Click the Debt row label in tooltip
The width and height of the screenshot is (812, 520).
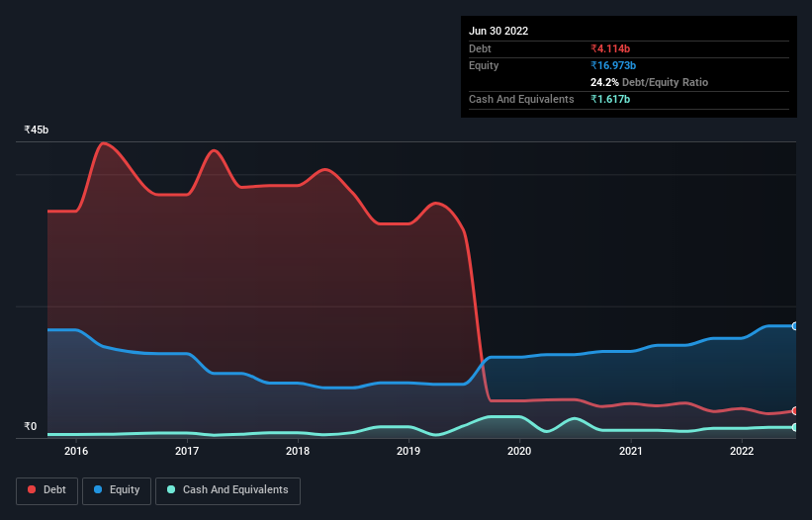click(480, 48)
